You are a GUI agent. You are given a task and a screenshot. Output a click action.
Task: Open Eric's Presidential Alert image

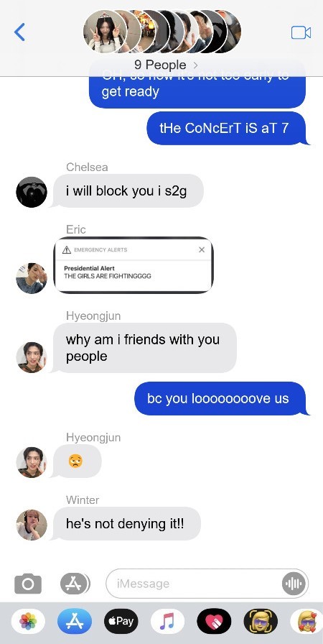tap(134, 265)
